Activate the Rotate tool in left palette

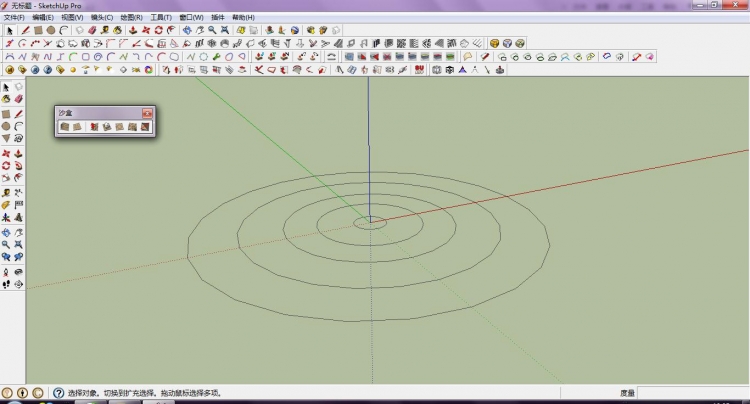pos(6,165)
